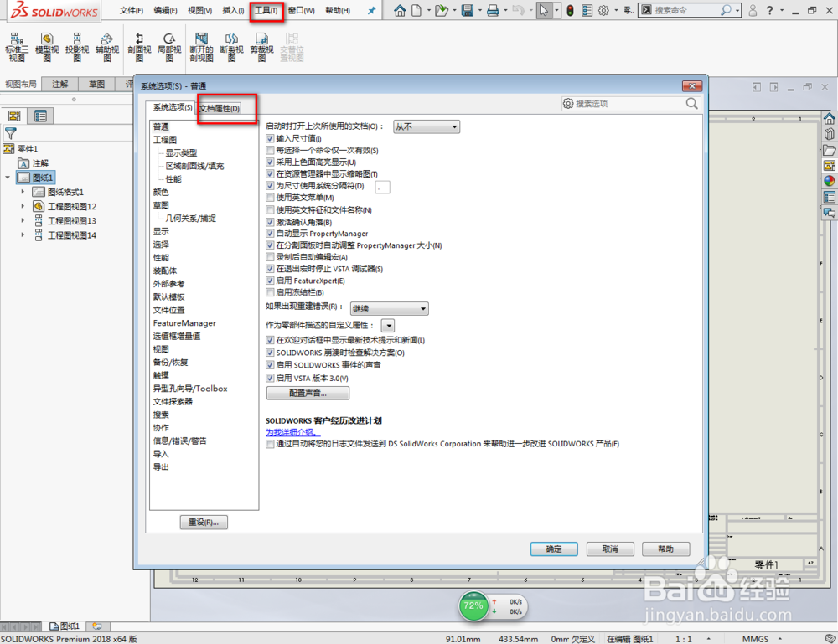Click the Save floppy disk icon
Viewport: 838px width, 644px height.
pyautogui.click(x=468, y=10)
